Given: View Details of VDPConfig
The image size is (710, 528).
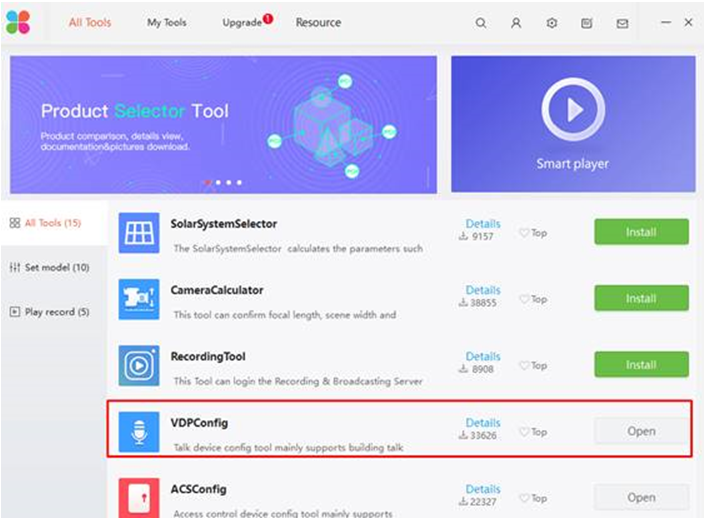Looking at the screenshot, I should pos(483,422).
